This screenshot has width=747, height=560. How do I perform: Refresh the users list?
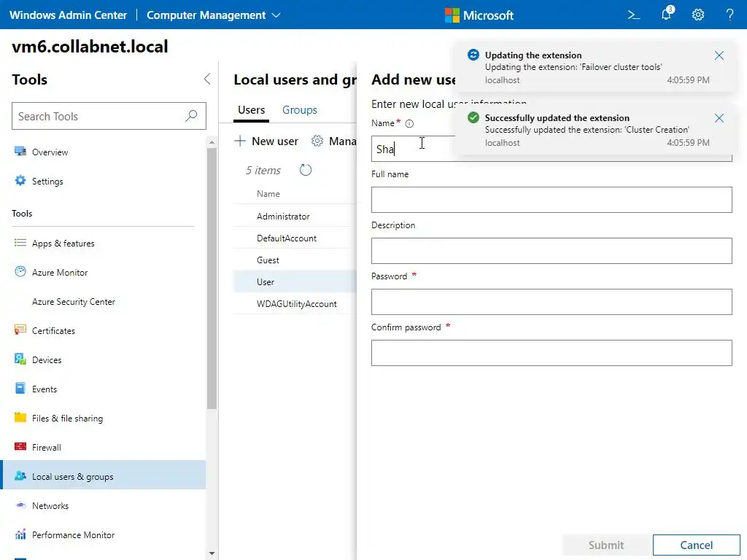click(306, 170)
